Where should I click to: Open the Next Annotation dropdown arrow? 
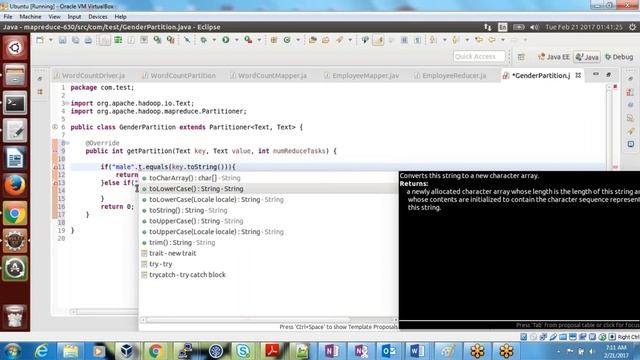(x=444, y=40)
